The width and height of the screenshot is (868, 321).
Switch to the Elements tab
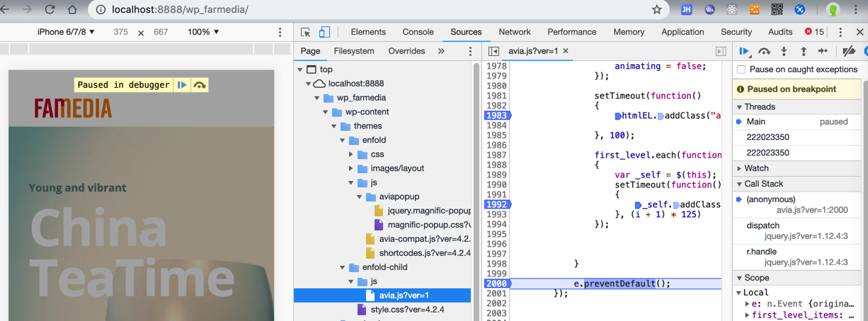tap(368, 32)
